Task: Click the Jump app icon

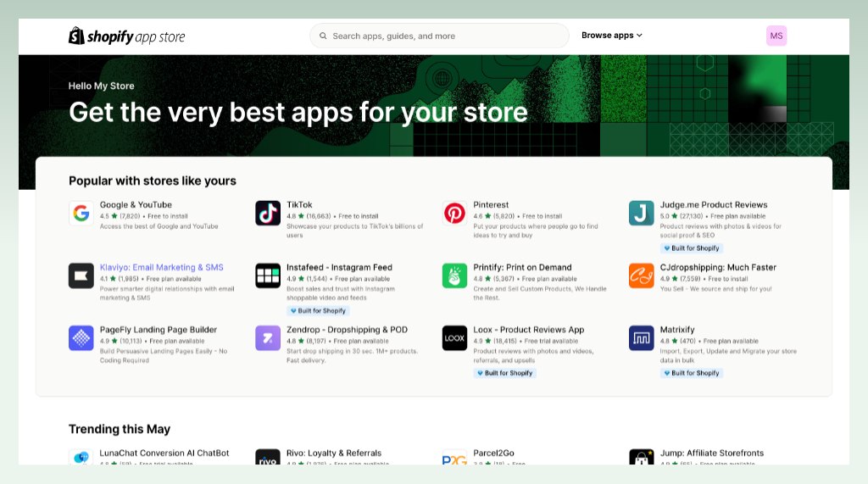Action: pyautogui.click(x=641, y=457)
